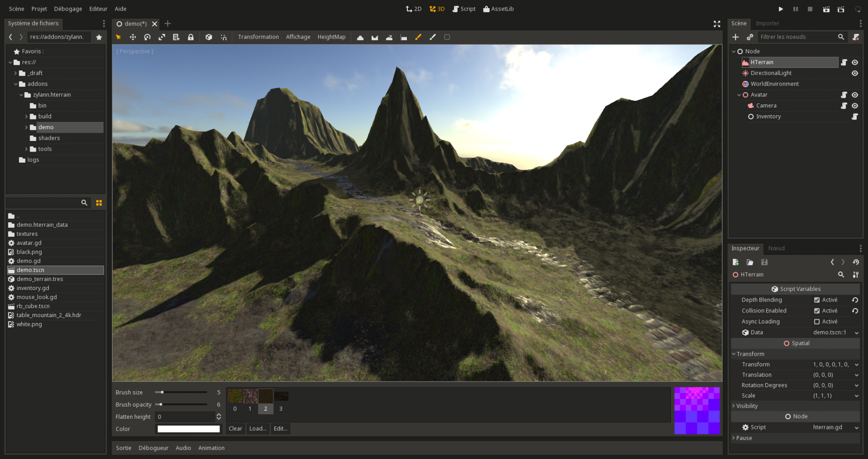This screenshot has width=868, height=459.
Task: Switch to the Importer tab
Action: 767,24
